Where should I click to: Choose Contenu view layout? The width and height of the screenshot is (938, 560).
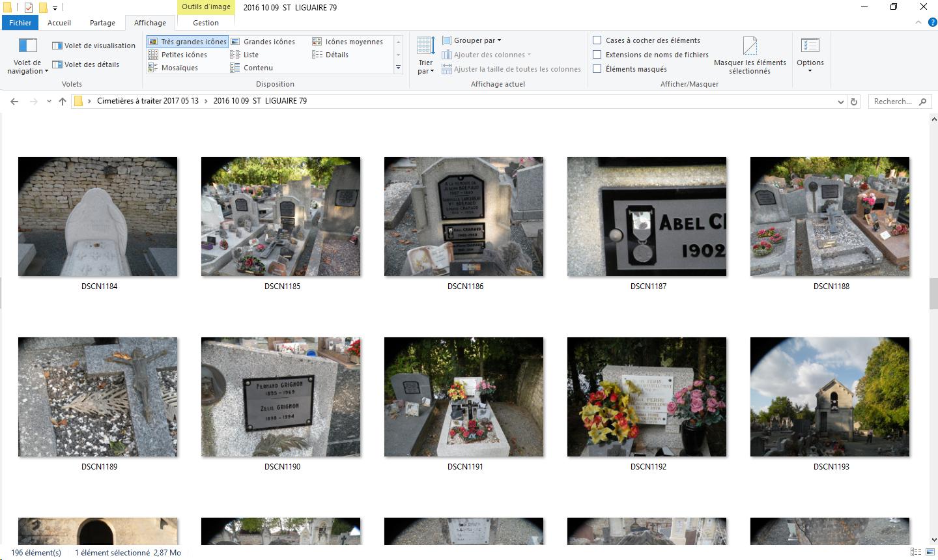(252, 68)
